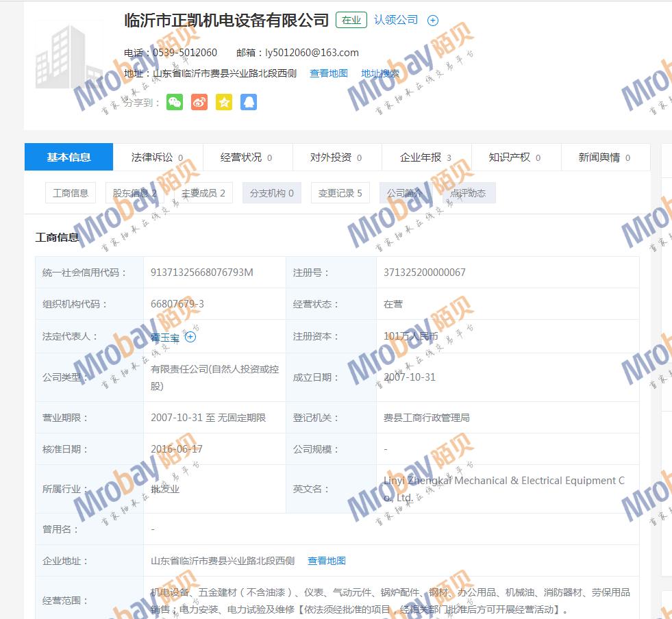Viewport: 672px width, 619px height.
Task: Share via QQ penguin icon
Action: (x=249, y=102)
